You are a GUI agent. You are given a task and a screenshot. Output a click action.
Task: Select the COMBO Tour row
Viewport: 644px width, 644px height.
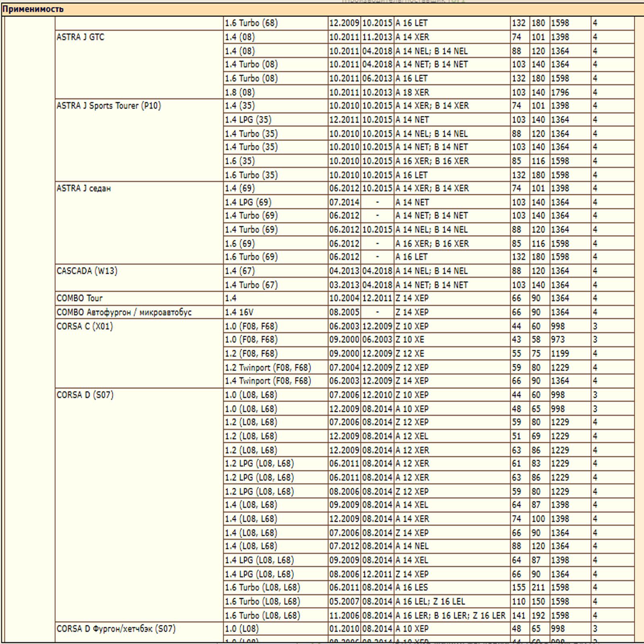point(78,298)
